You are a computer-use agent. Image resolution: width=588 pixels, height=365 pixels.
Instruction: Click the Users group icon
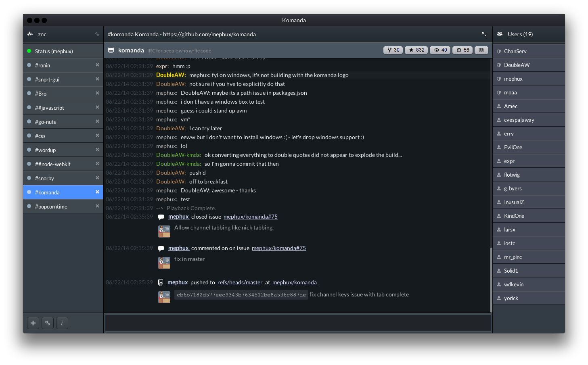[x=500, y=34]
